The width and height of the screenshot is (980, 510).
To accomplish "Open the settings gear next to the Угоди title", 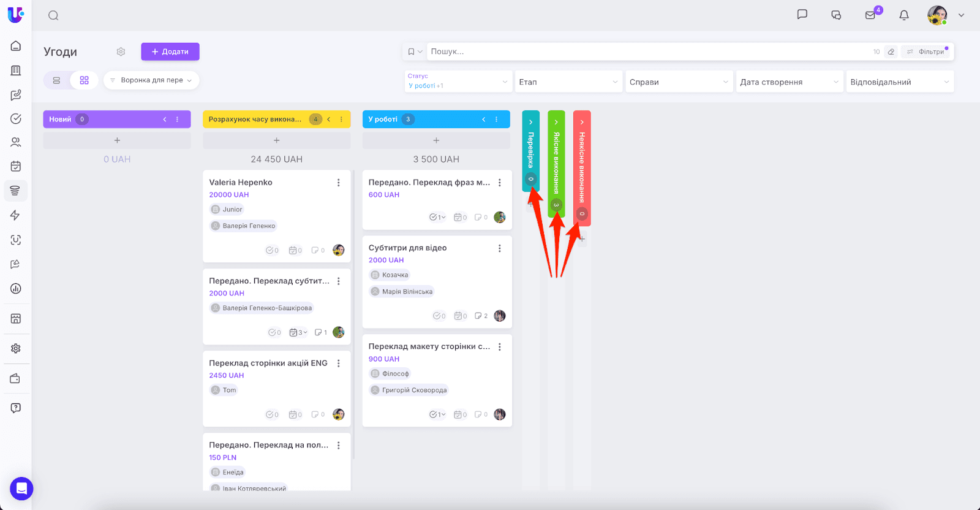I will click(121, 51).
